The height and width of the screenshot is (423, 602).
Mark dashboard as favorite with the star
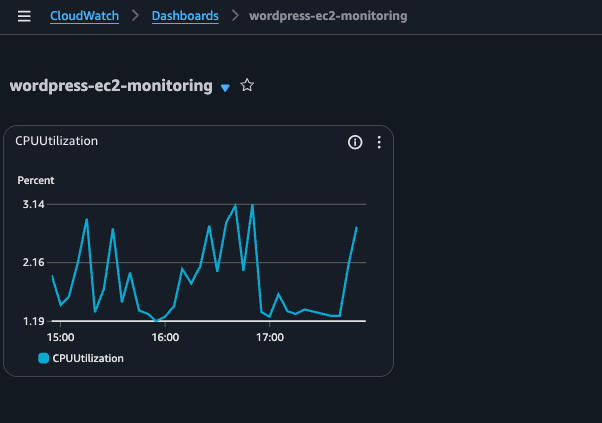pos(247,86)
